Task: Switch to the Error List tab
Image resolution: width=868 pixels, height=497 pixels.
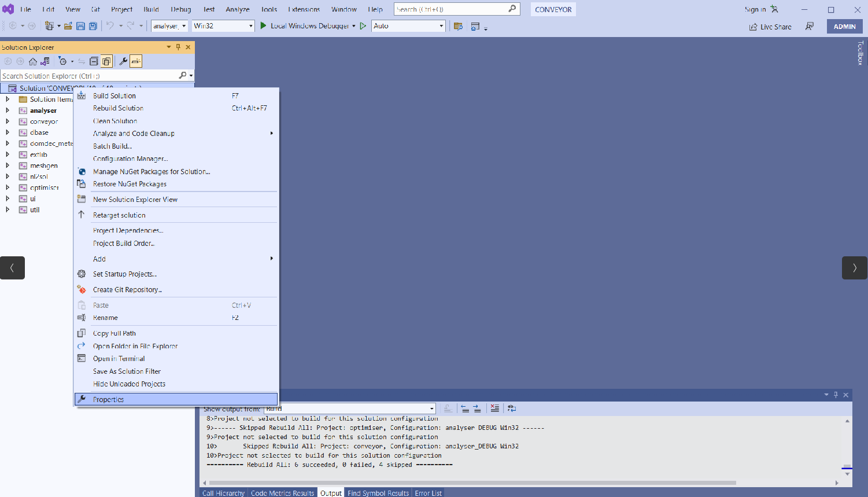Action: [x=428, y=493]
